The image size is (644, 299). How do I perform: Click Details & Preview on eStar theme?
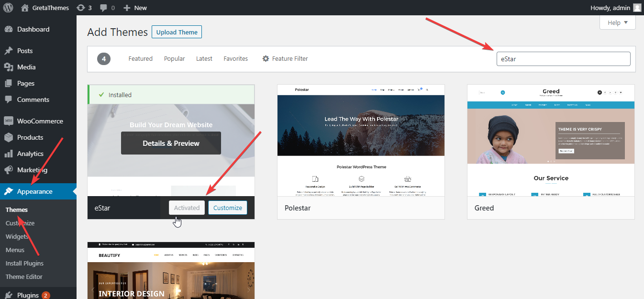pyautogui.click(x=171, y=143)
